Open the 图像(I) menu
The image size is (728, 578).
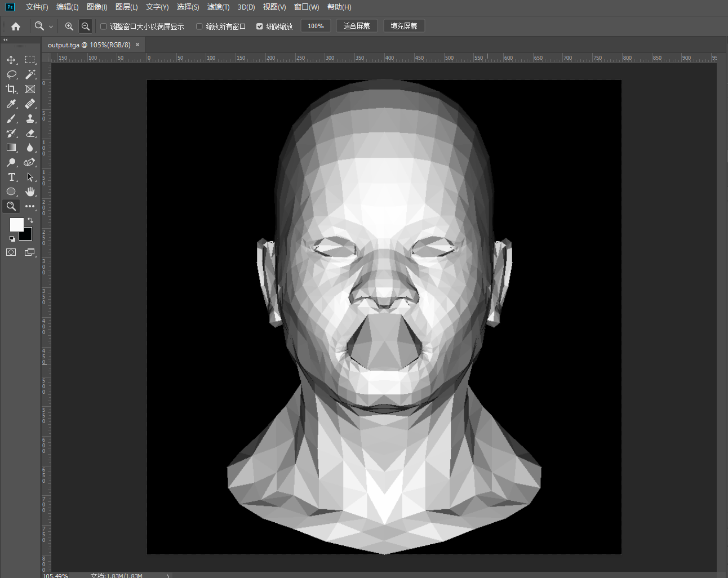(97, 7)
